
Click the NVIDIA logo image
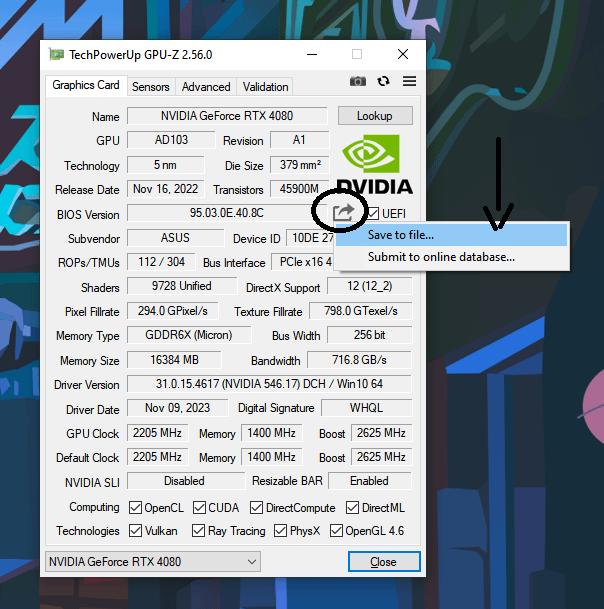pyautogui.click(x=374, y=164)
